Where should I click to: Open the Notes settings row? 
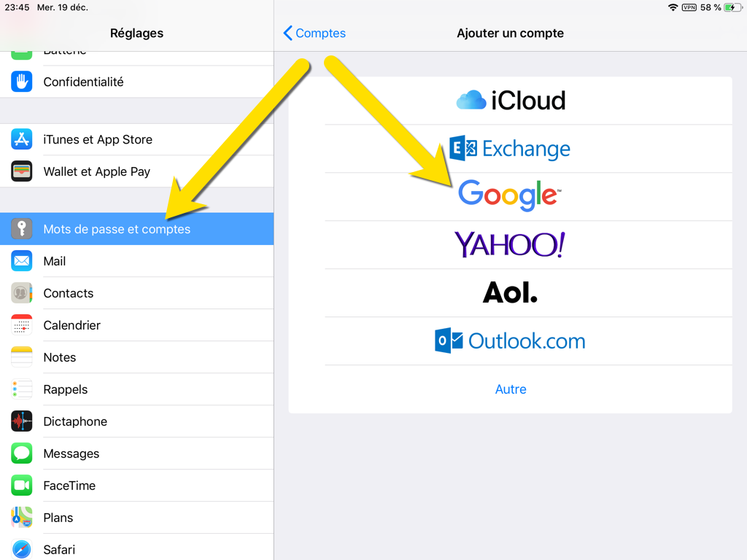point(60,357)
